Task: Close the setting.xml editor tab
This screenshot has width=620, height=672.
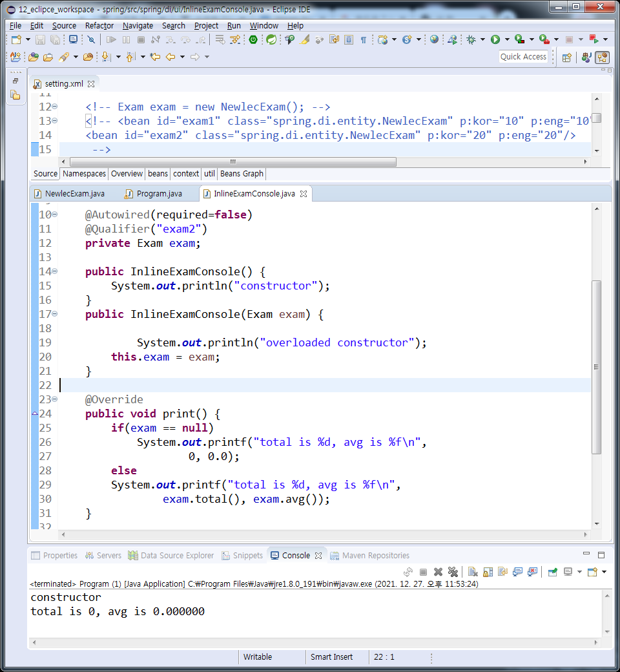Action: (91, 84)
